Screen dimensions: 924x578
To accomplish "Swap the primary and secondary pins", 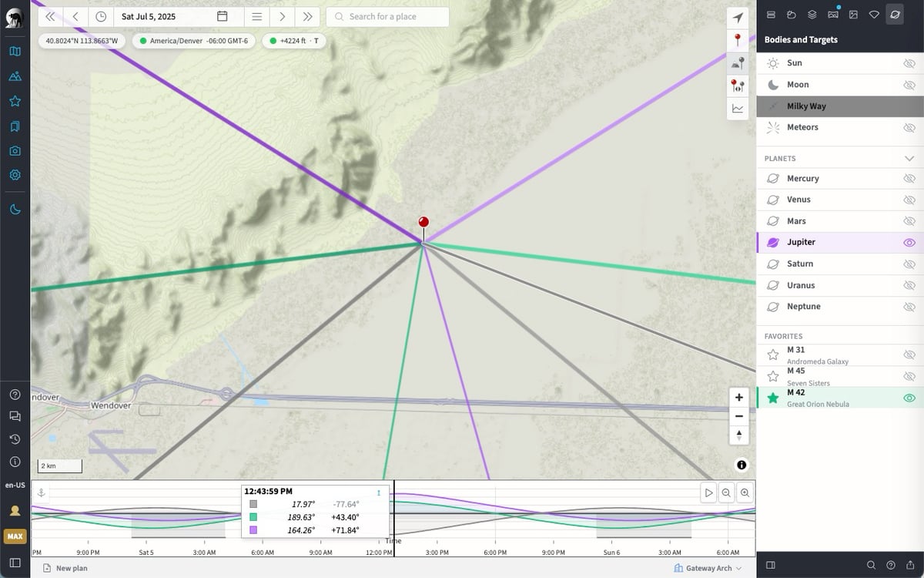I will tap(738, 86).
